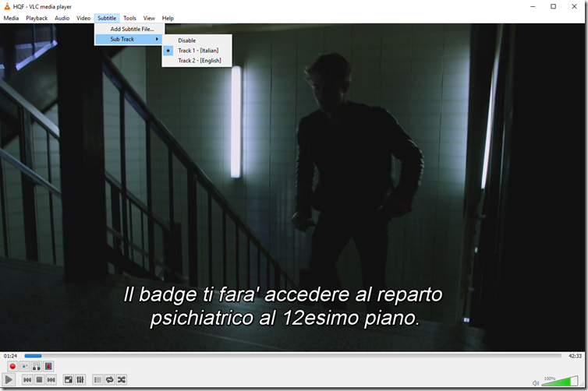Mute audio via the speaker icon

[536, 382]
